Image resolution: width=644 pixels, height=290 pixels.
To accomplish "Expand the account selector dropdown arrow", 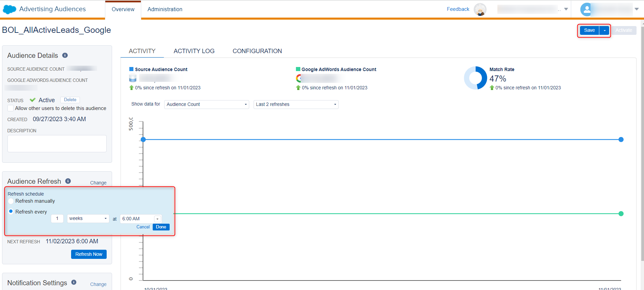I will [x=566, y=9].
